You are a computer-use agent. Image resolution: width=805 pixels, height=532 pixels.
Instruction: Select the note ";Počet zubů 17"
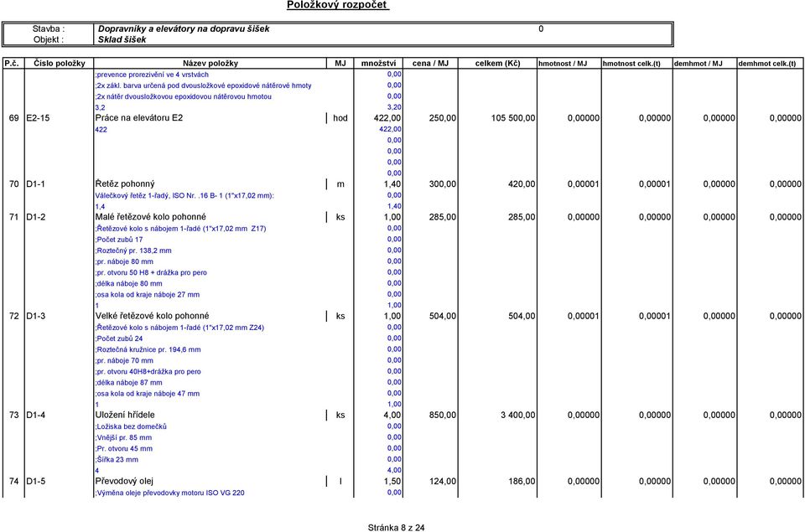pyautogui.click(x=119, y=240)
